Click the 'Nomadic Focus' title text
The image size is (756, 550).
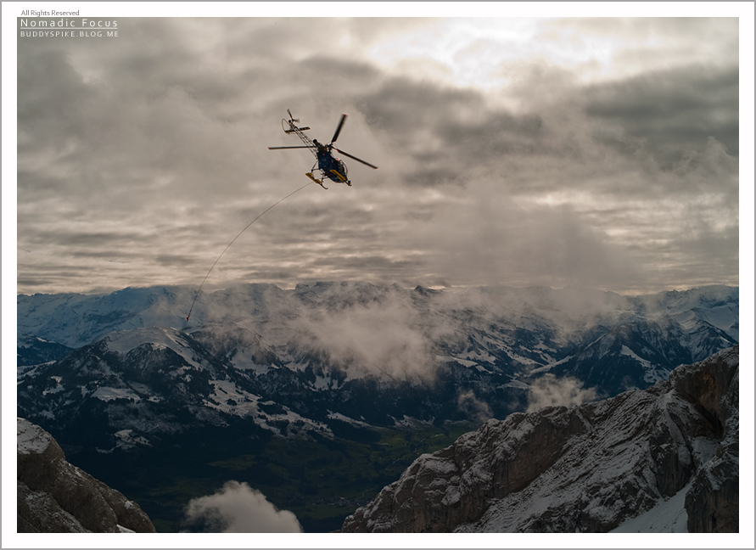click(69, 23)
